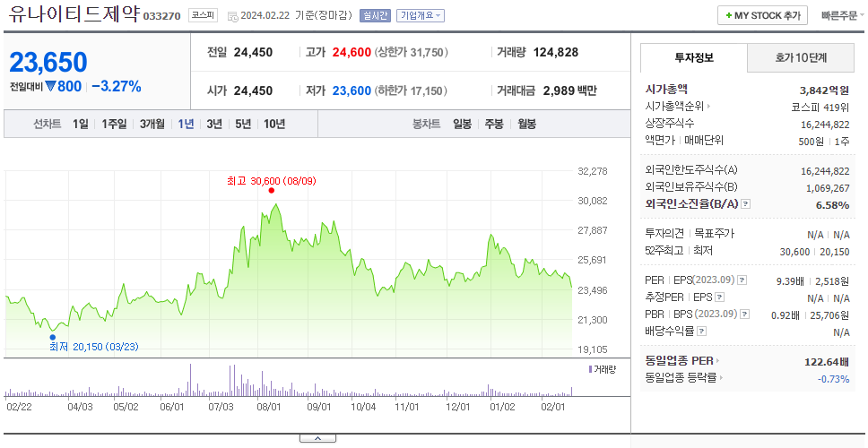868x448 pixels.
Task: Open the 외국인소진율 help question-mark icon
Action: pyautogui.click(x=746, y=204)
